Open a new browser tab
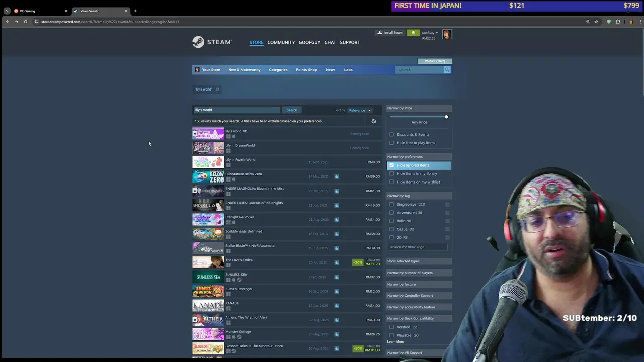 (x=135, y=11)
